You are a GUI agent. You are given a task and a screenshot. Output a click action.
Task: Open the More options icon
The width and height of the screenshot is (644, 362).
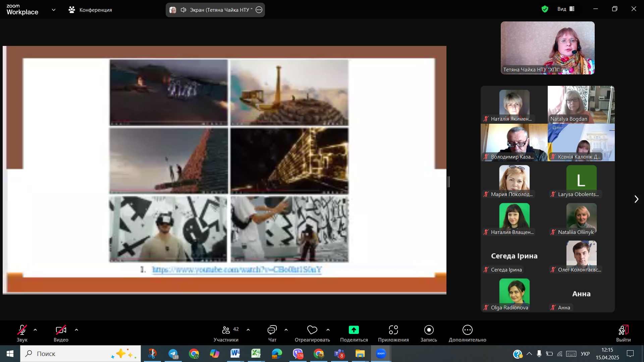pyautogui.click(x=467, y=330)
